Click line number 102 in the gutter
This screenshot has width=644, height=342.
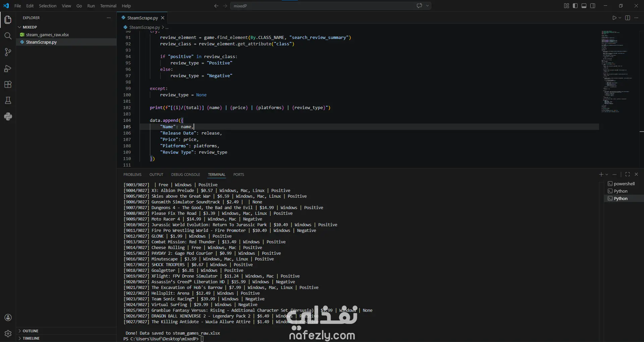127,108
